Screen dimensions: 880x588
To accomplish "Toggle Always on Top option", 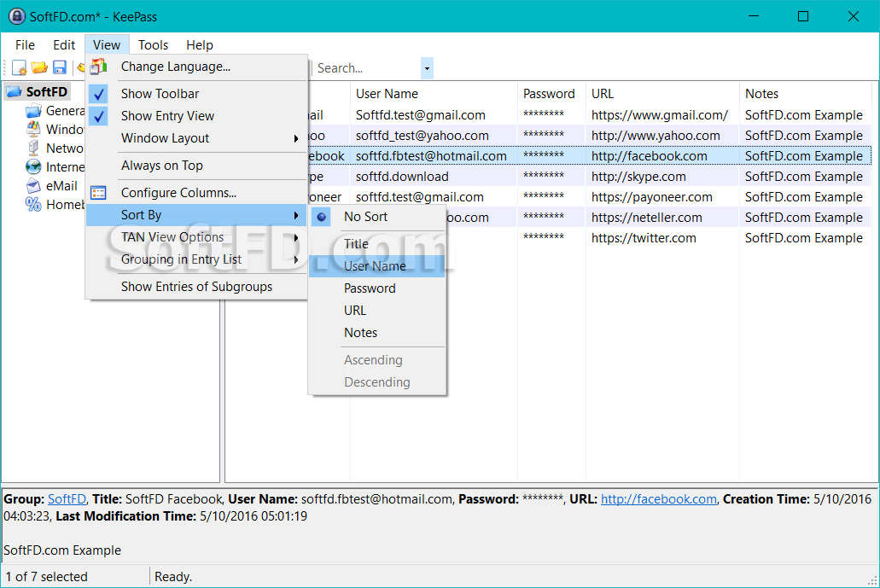I will point(196,166).
